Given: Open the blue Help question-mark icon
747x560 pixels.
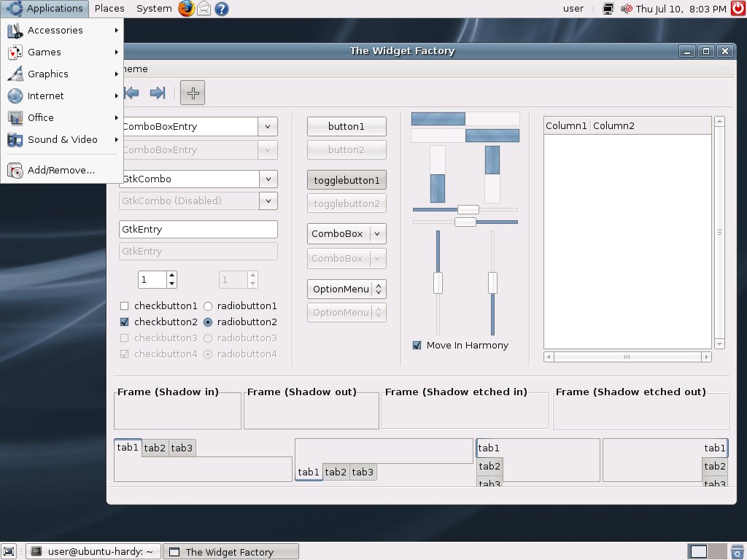Looking at the screenshot, I should (222, 9).
